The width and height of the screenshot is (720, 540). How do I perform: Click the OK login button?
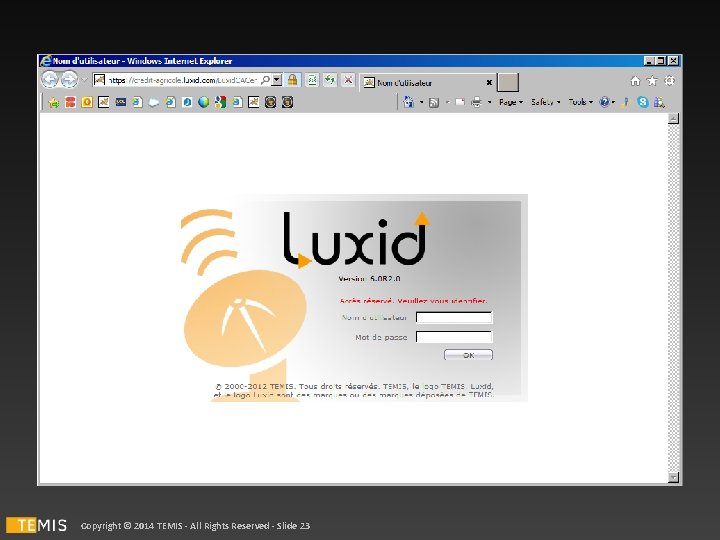pos(468,354)
